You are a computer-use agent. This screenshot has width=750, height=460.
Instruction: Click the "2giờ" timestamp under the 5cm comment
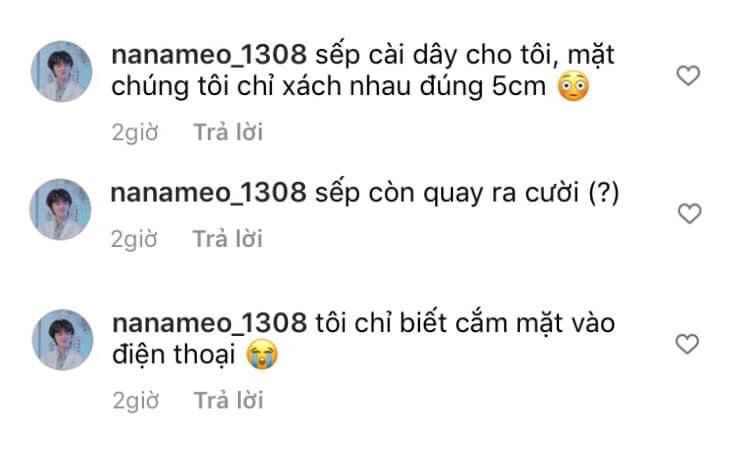tap(135, 132)
